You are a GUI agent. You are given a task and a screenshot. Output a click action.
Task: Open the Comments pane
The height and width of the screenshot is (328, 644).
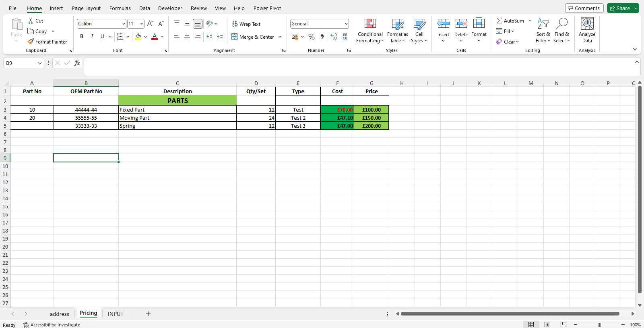[x=584, y=8]
